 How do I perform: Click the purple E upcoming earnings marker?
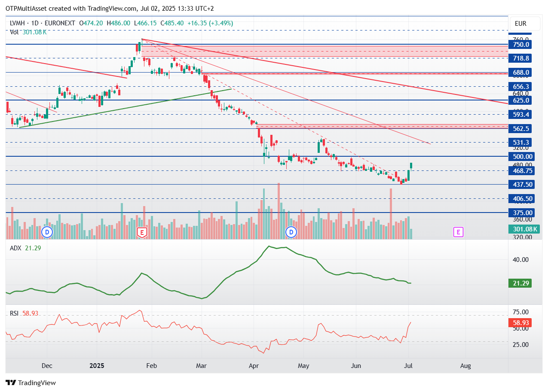pos(458,232)
